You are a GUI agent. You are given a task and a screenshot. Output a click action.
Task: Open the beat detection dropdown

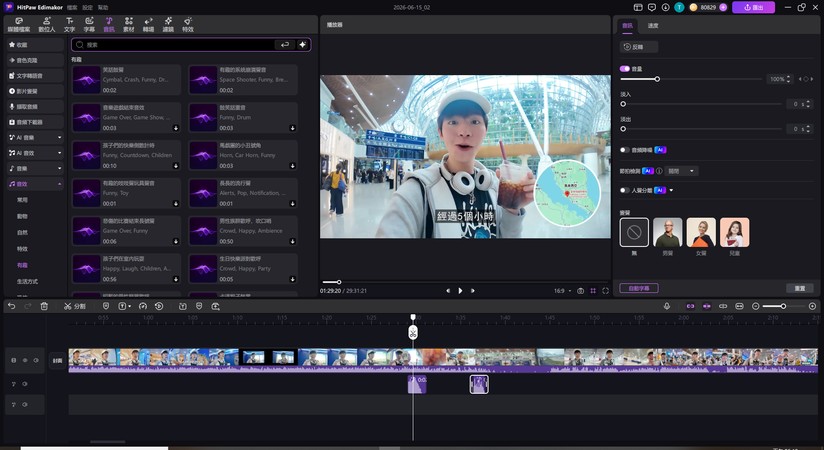click(681, 171)
